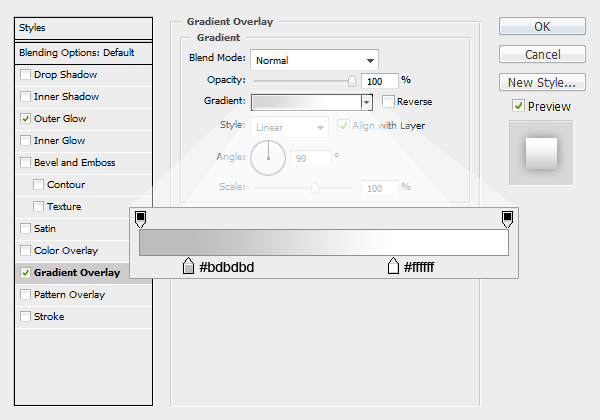Viewport: 600px width, 420px height.
Task: Toggle the Reverse checkbox
Action: (x=388, y=101)
